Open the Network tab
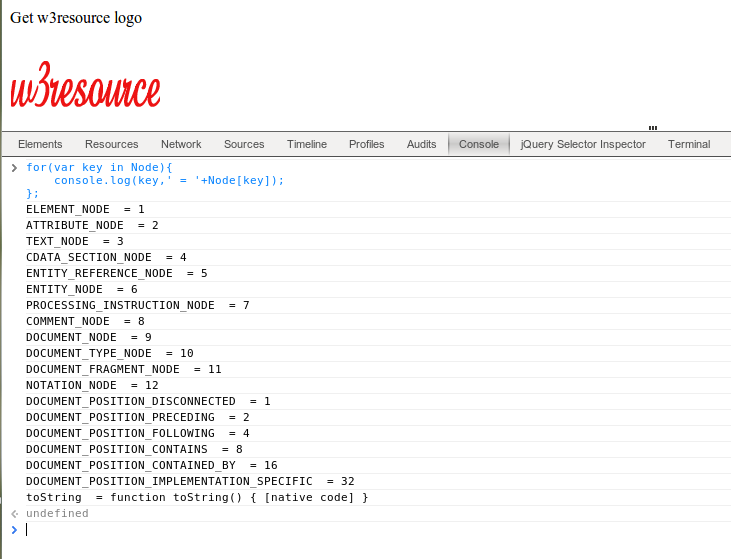The image size is (731, 559). [181, 144]
